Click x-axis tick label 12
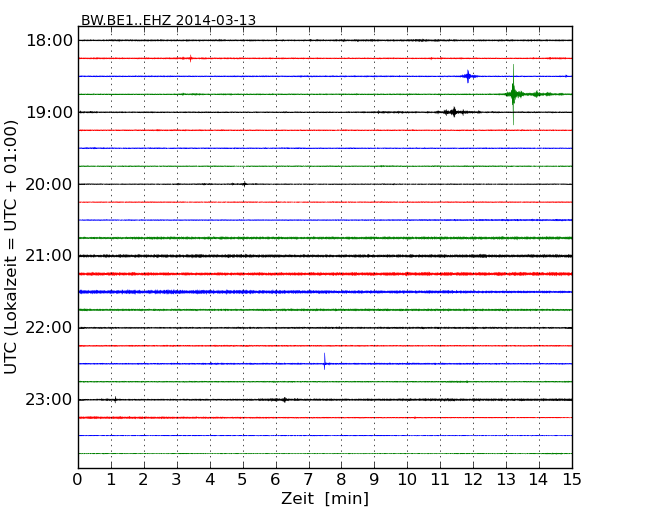Image resolution: width=650 pixels, height=520 pixels. (x=473, y=479)
